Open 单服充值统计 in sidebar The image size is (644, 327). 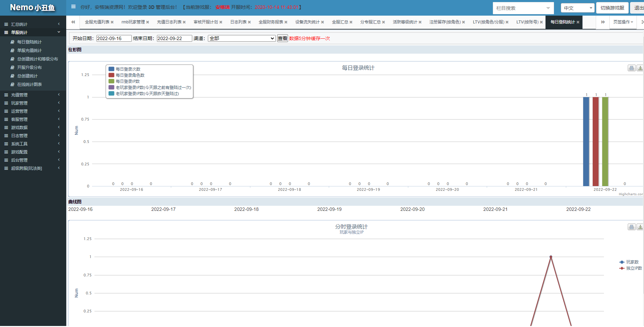(30, 50)
